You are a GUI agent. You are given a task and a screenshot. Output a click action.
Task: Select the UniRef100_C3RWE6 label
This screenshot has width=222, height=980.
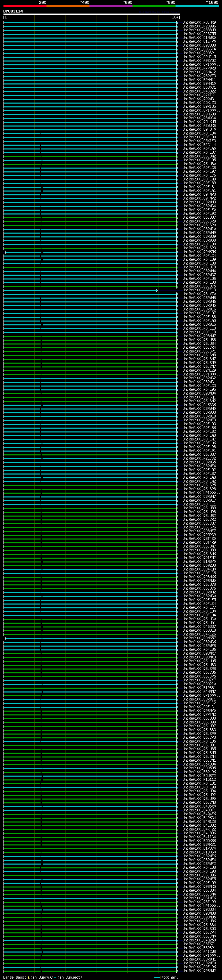tap(199, 309)
